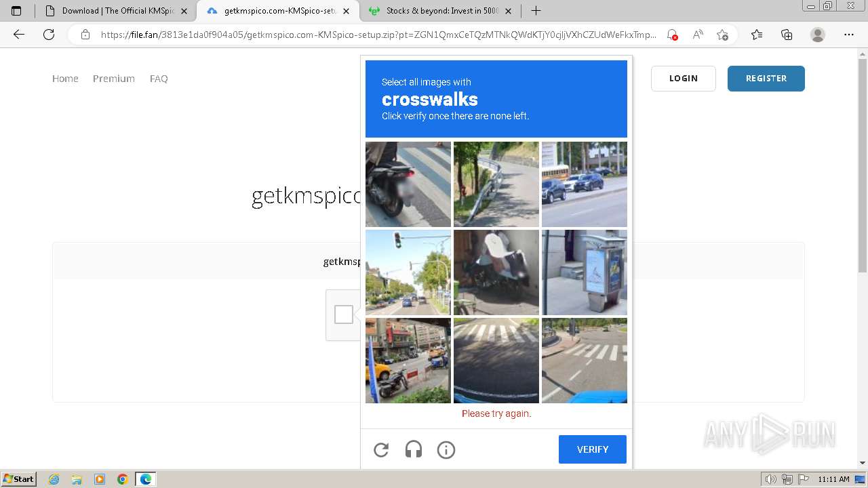Screen dimensions: 868x488
Task: Open the network icon in system tray
Action: coord(787,479)
